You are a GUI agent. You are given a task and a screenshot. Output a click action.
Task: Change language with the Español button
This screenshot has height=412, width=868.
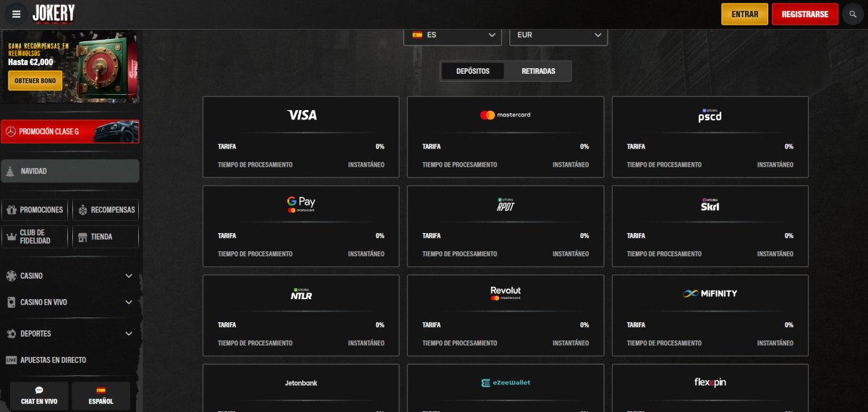point(101,396)
